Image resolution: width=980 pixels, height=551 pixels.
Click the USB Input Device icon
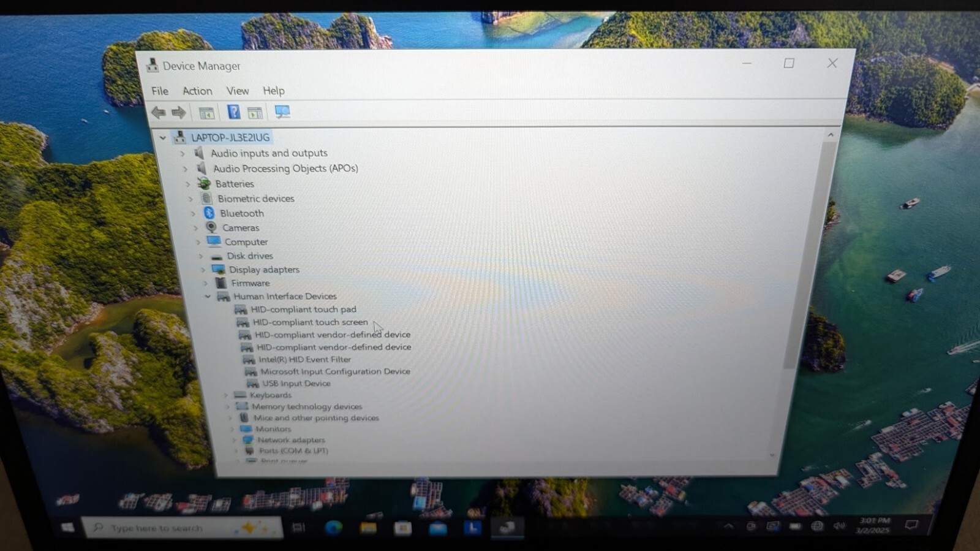(x=252, y=383)
